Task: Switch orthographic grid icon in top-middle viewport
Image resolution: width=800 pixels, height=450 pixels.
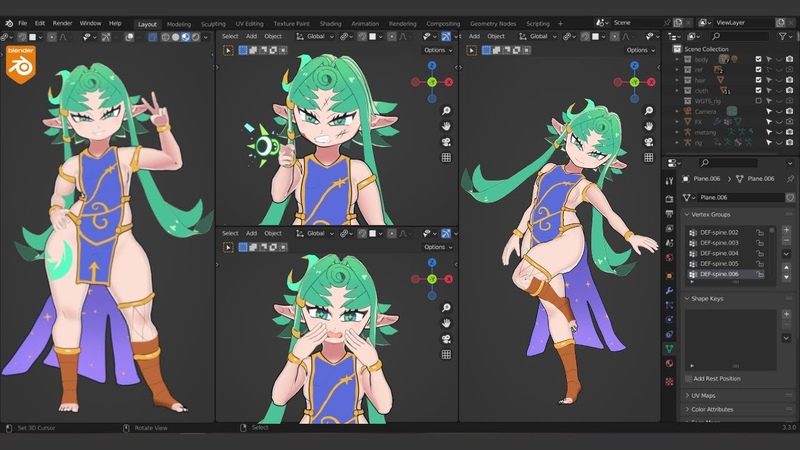Action: click(x=446, y=158)
